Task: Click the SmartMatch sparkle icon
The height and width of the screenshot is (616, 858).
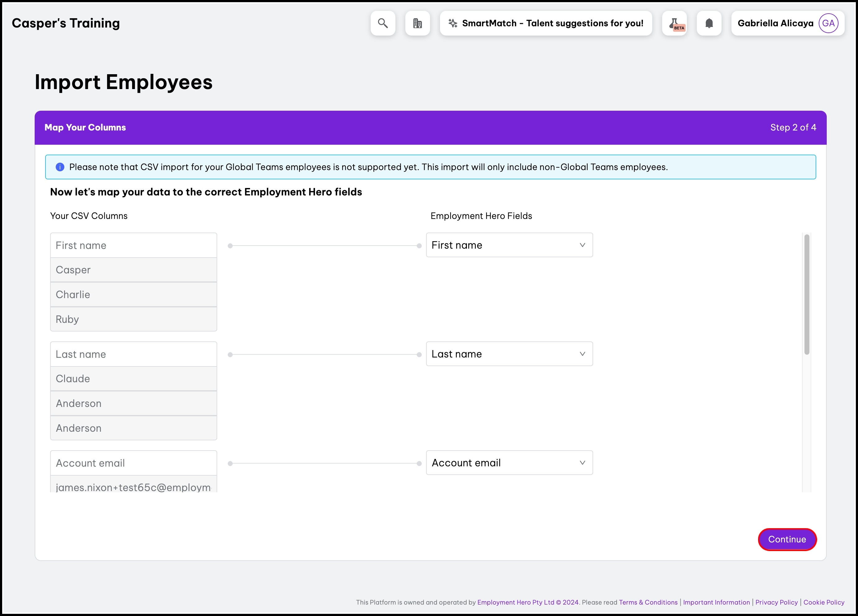Action: [x=452, y=23]
